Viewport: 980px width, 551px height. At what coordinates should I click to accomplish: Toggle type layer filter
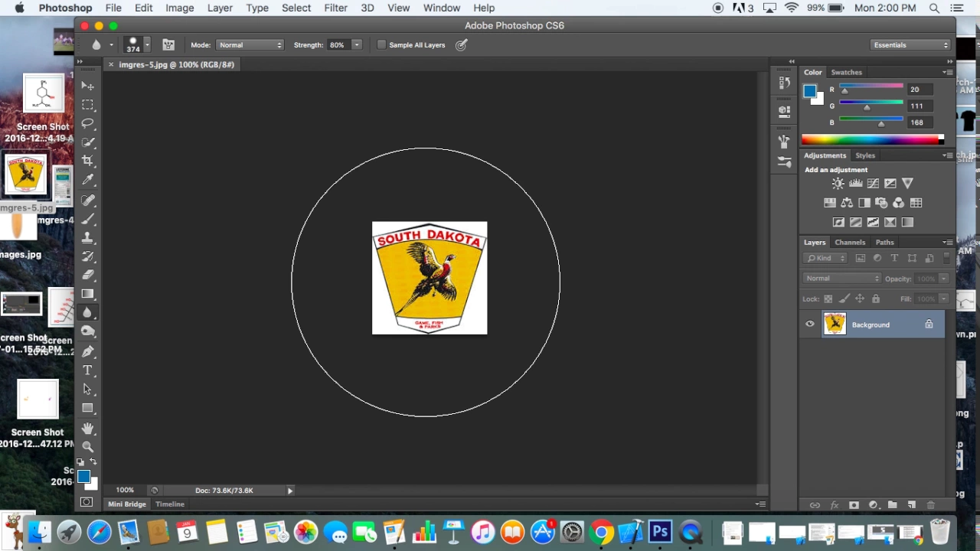[894, 259]
